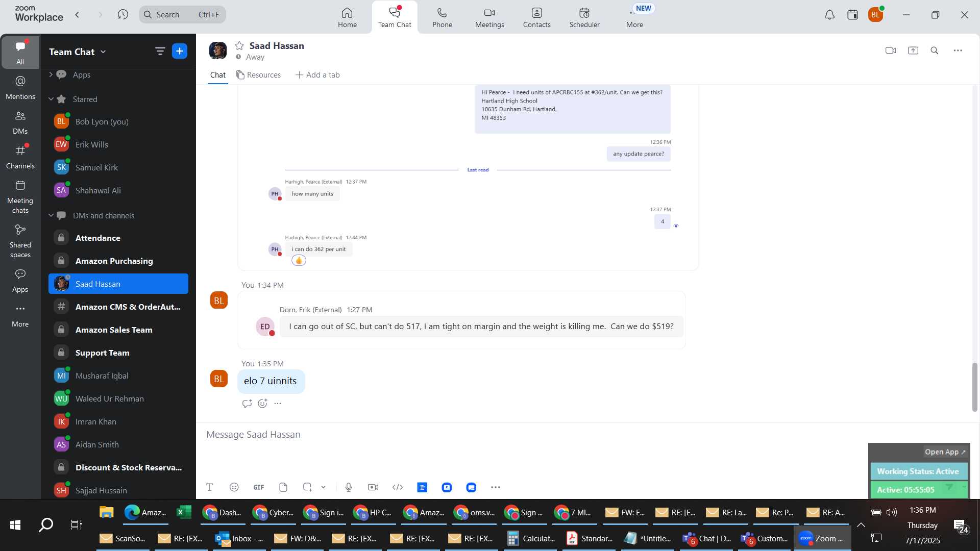Click the screenshot capture icon
Viewport: 980px width, 551px height.
pos(307,487)
